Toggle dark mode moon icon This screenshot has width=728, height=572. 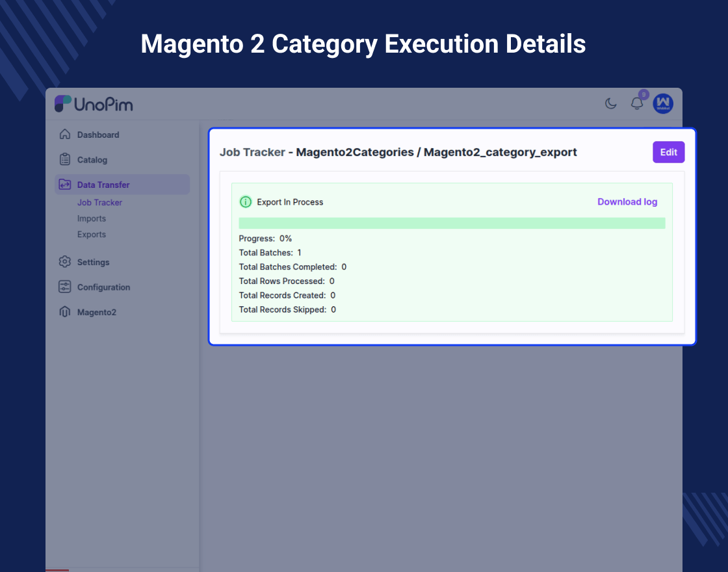click(610, 103)
